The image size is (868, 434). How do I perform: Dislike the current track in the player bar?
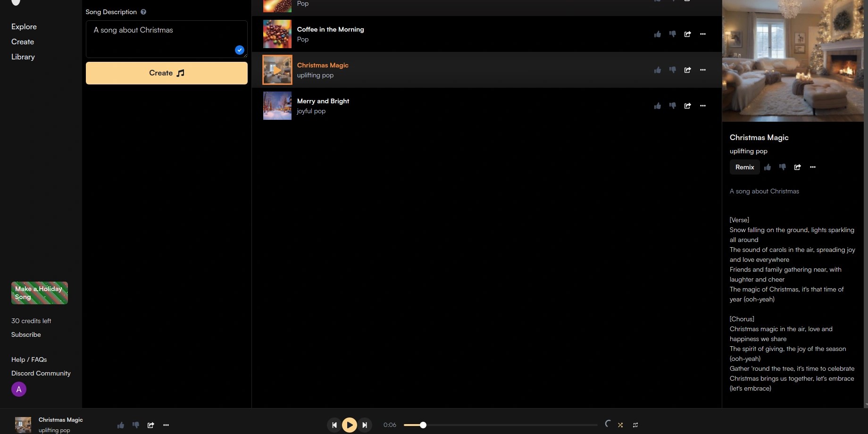136,425
